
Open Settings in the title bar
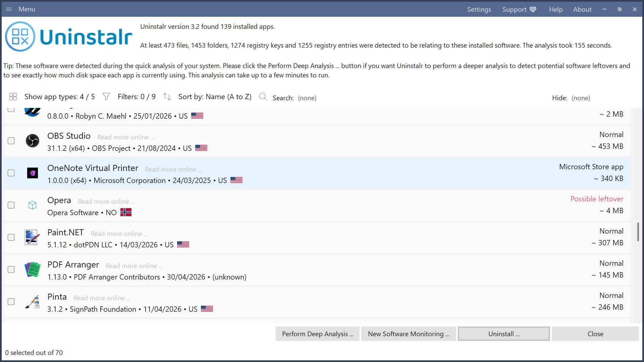(x=479, y=9)
